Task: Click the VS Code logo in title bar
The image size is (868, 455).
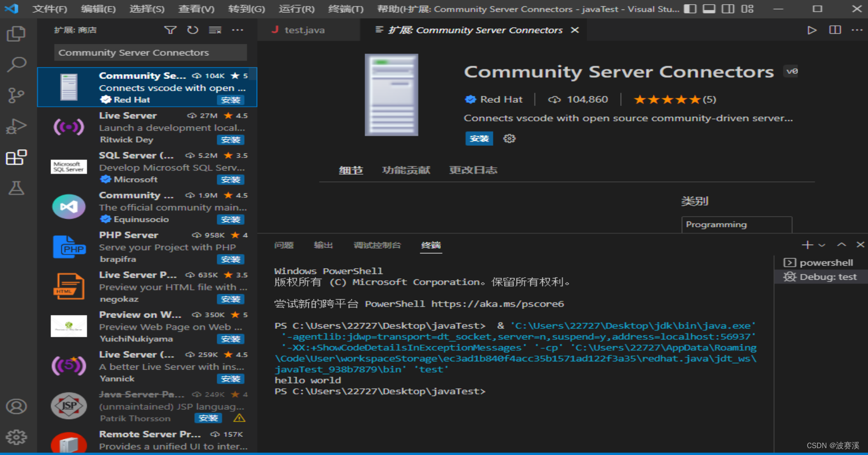Action: pyautogui.click(x=12, y=9)
